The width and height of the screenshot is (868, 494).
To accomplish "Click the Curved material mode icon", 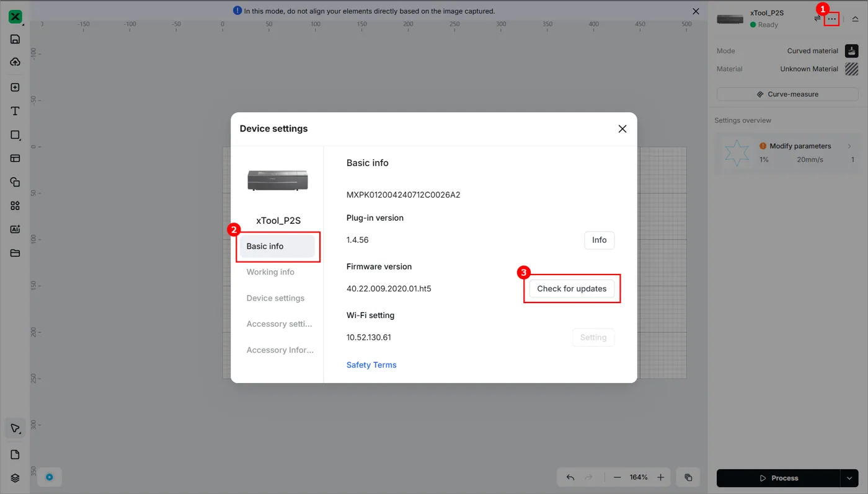I will click(x=852, y=51).
